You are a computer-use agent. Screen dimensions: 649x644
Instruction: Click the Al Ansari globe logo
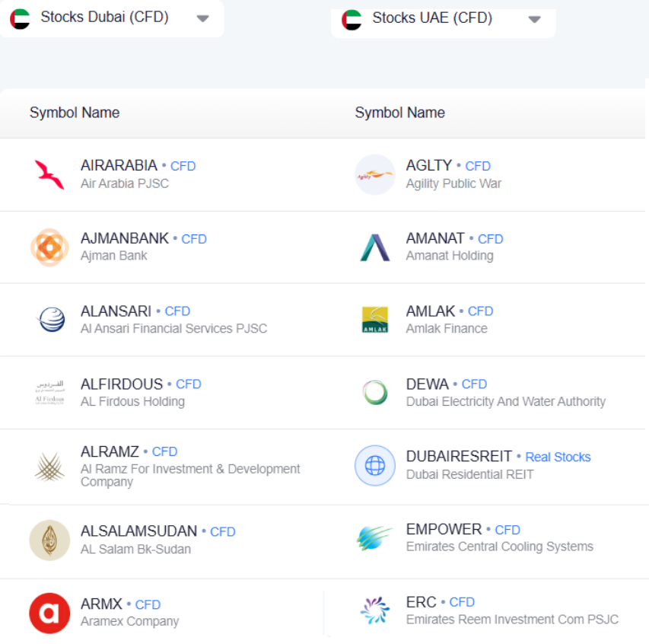pyautogui.click(x=49, y=320)
